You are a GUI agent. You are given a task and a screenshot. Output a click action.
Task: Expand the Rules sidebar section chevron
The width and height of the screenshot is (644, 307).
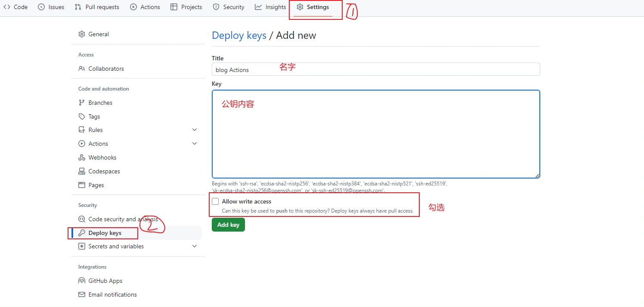195,130
